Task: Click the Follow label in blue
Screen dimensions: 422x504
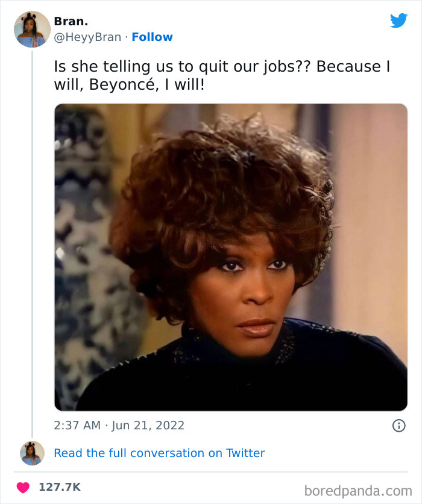Action: tap(153, 37)
